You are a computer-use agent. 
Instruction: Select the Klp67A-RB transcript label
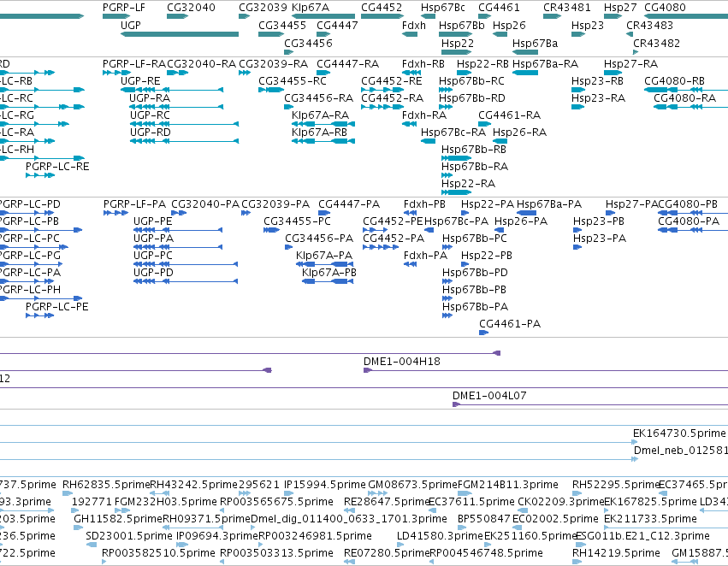pyautogui.click(x=319, y=133)
